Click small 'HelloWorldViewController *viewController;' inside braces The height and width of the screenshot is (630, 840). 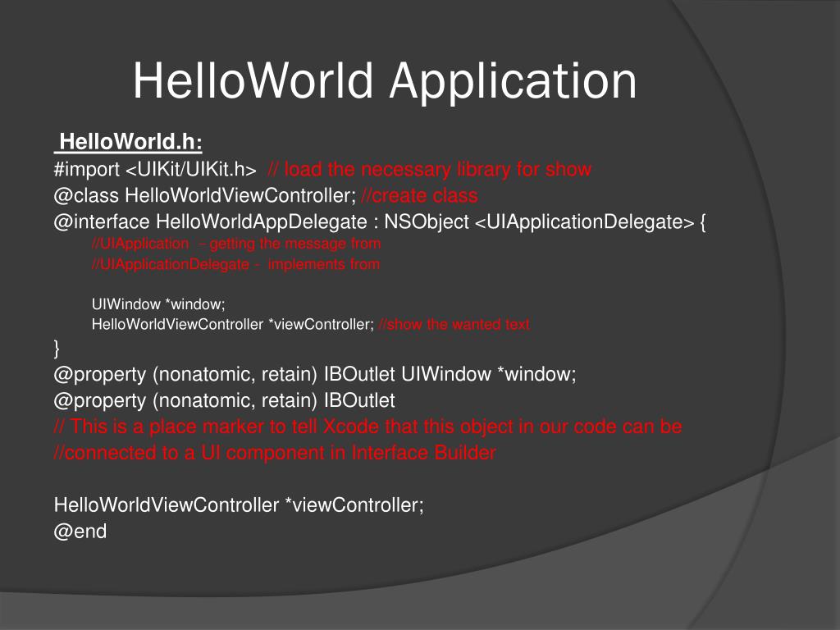(233, 324)
